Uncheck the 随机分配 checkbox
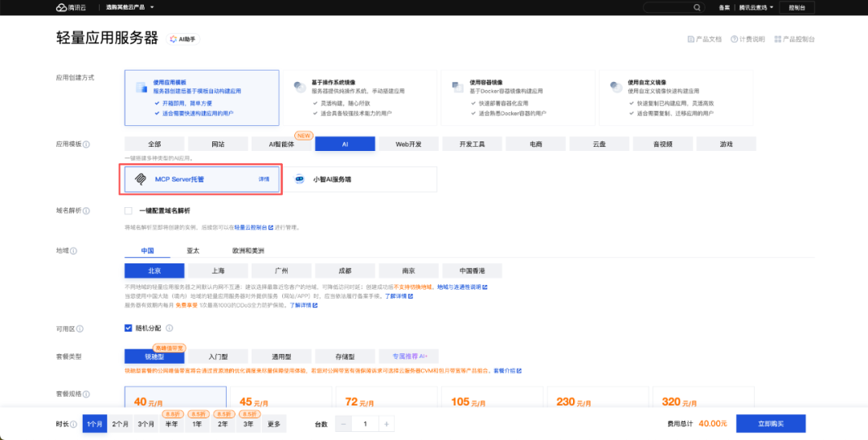The height and width of the screenshot is (440, 868). [129, 328]
